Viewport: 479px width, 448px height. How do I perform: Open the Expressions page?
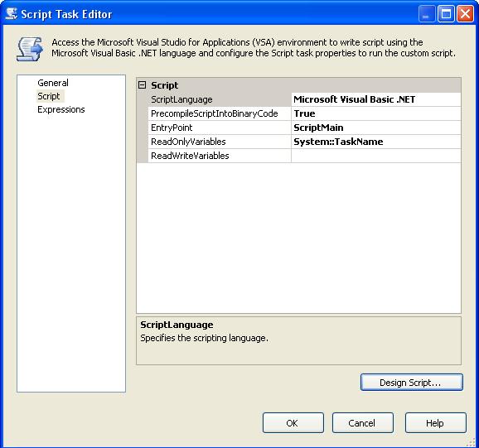click(61, 109)
